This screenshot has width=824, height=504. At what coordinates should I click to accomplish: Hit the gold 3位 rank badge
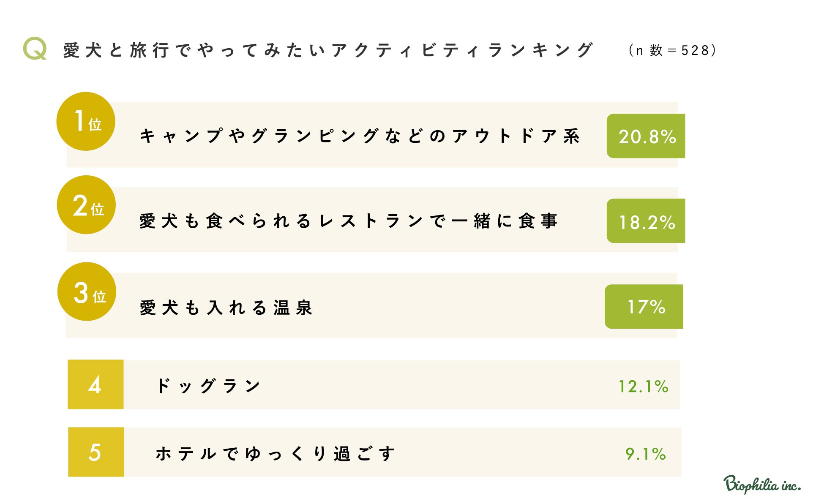[x=87, y=292]
